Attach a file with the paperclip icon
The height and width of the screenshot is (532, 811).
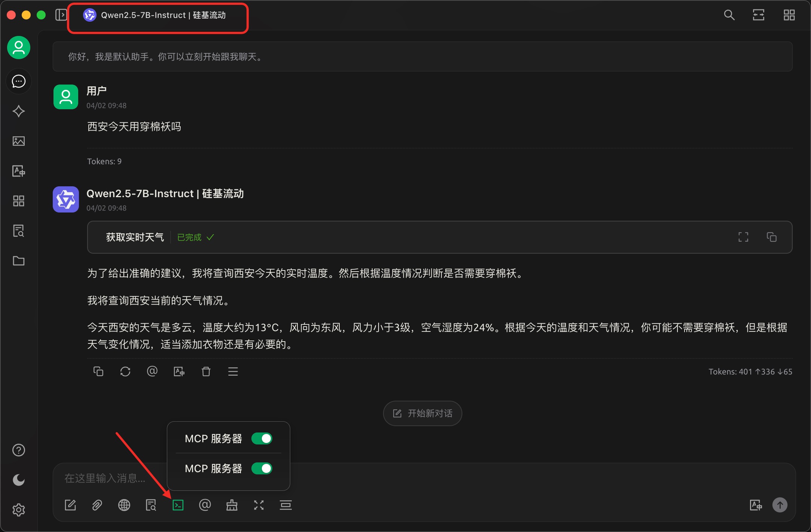point(97,505)
